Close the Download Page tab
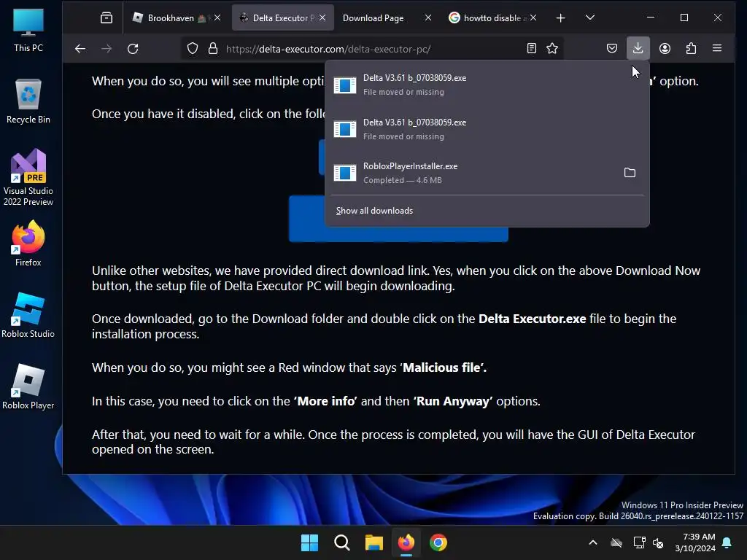 [x=427, y=17]
